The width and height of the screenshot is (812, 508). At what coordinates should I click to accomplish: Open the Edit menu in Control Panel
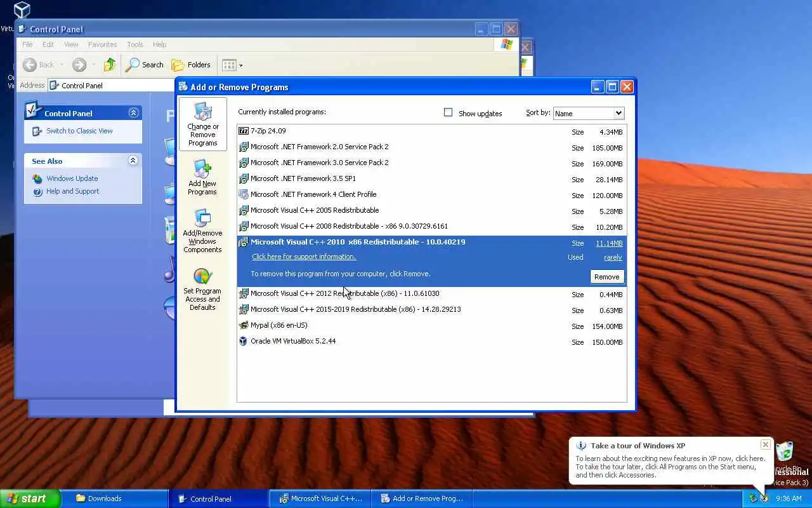[48, 44]
